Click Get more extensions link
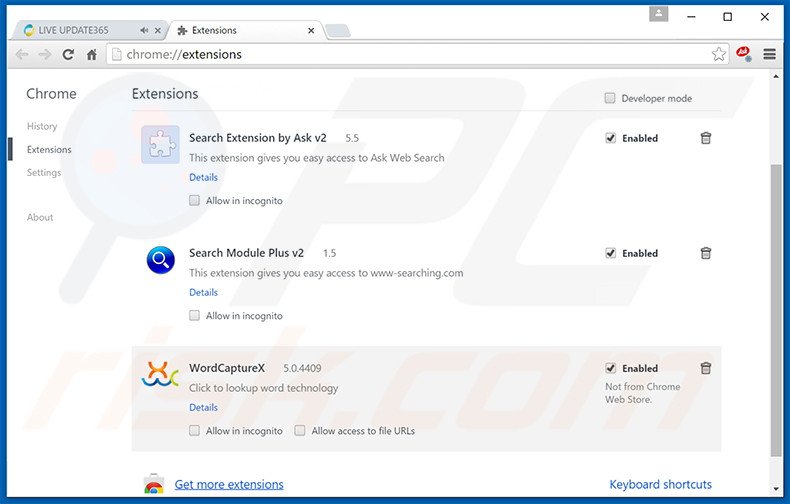The width and height of the screenshot is (790, 504). (x=229, y=484)
